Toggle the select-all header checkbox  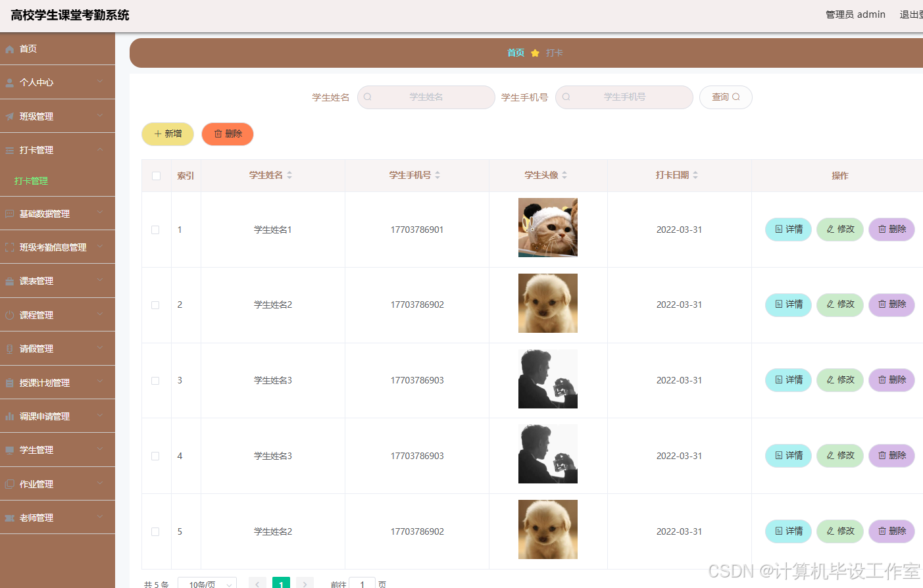[156, 176]
